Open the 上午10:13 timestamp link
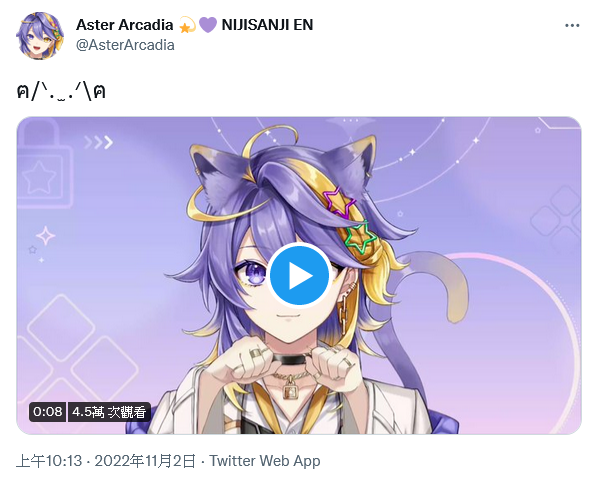The width and height of the screenshot is (598, 486). click(x=49, y=461)
